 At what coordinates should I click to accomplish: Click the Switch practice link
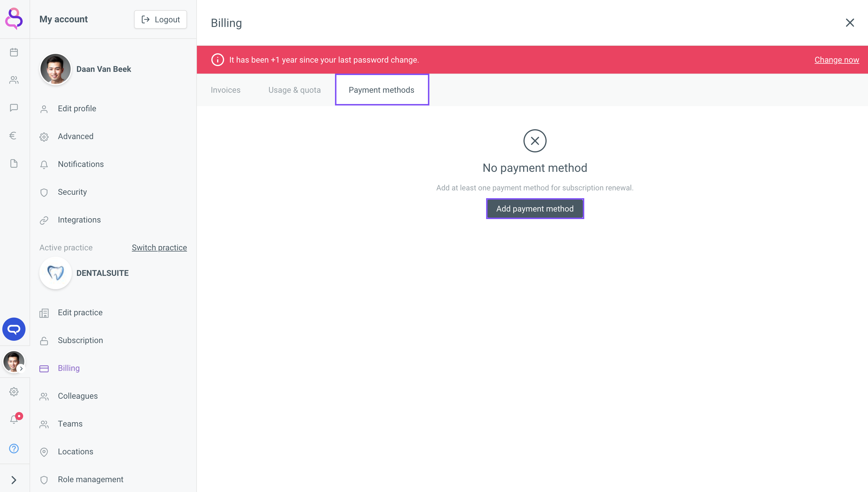pyautogui.click(x=159, y=247)
